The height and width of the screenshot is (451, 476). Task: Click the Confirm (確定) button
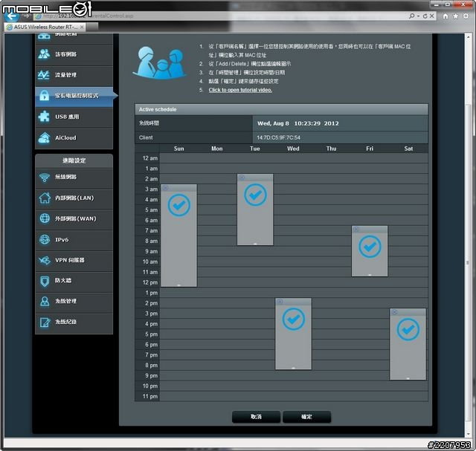(306, 417)
